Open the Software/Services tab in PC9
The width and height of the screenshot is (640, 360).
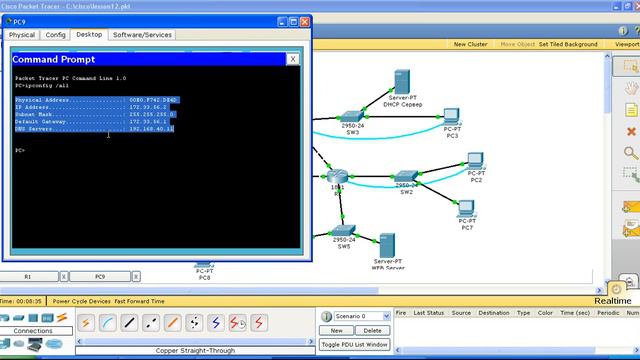tap(142, 35)
